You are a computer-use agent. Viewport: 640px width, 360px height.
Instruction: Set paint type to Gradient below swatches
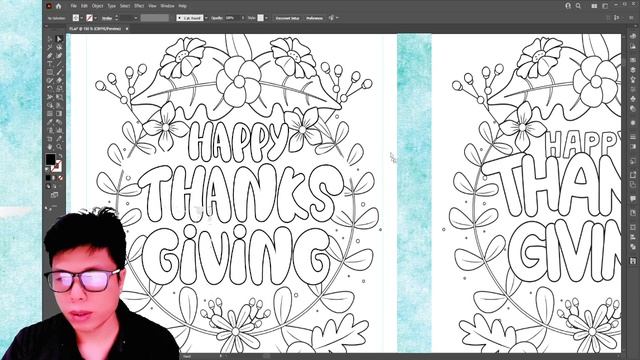54,178
